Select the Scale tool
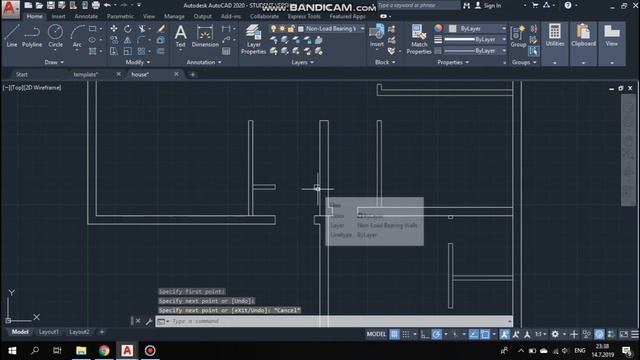The image size is (640, 360). tap(128, 51)
